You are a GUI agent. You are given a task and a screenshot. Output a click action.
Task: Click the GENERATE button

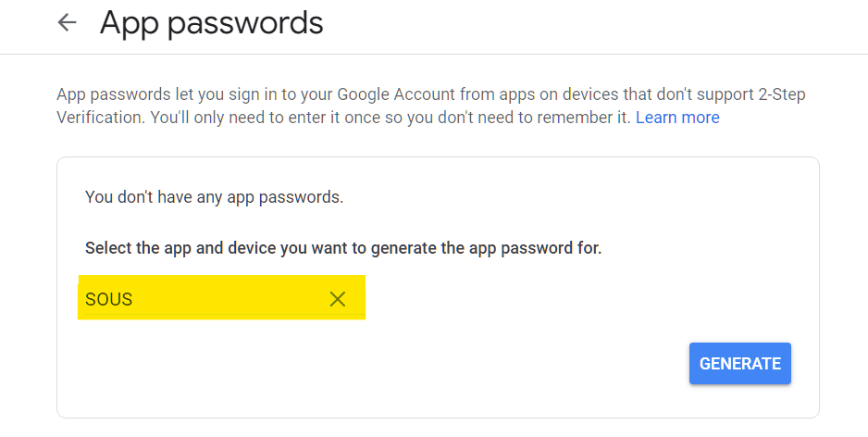pos(739,363)
